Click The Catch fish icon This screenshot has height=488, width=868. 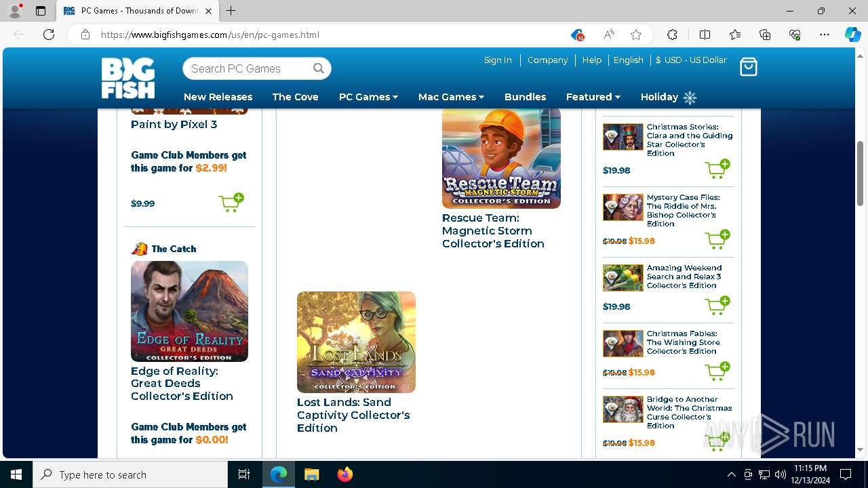tap(139, 249)
